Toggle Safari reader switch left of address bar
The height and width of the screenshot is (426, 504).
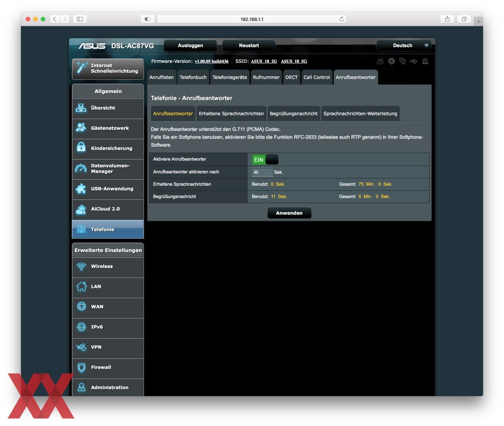[147, 19]
